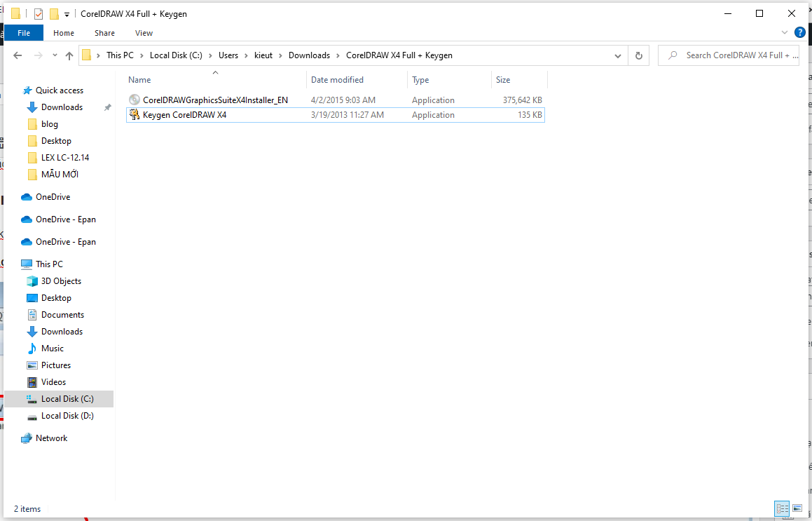Refresh the current folder view
Image resolution: width=812 pixels, height=521 pixels.
638,55
